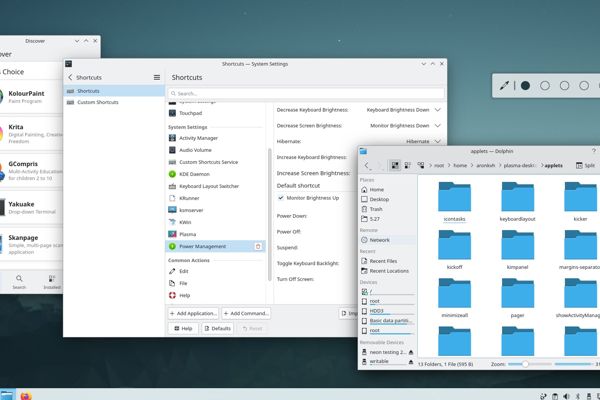600x400 pixels.
Task: Switch Dolphin to icons view mode
Action: pyautogui.click(x=396, y=165)
